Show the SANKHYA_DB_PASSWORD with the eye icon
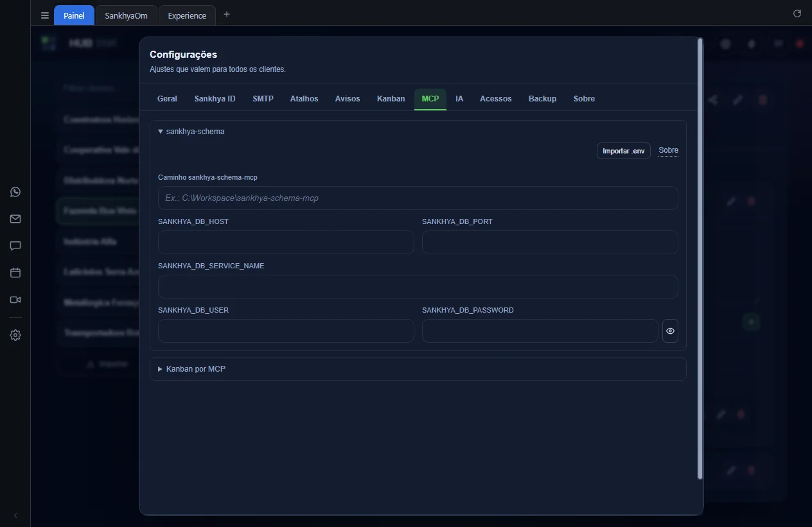 [670, 331]
